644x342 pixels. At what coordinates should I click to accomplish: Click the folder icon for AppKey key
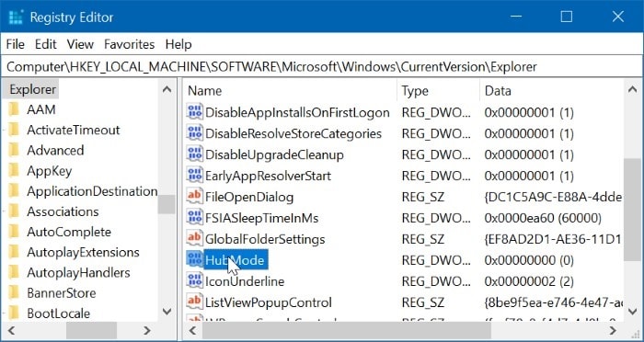coord(14,171)
